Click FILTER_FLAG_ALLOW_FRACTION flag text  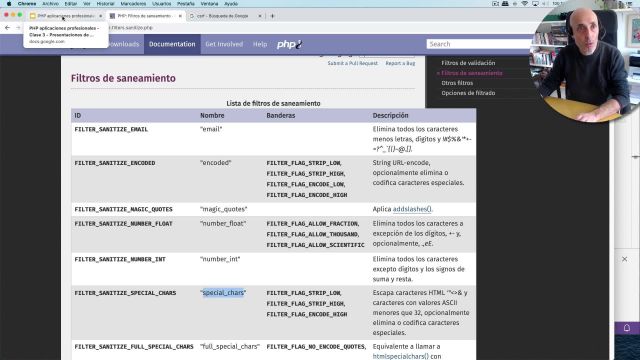pyautogui.click(x=313, y=224)
